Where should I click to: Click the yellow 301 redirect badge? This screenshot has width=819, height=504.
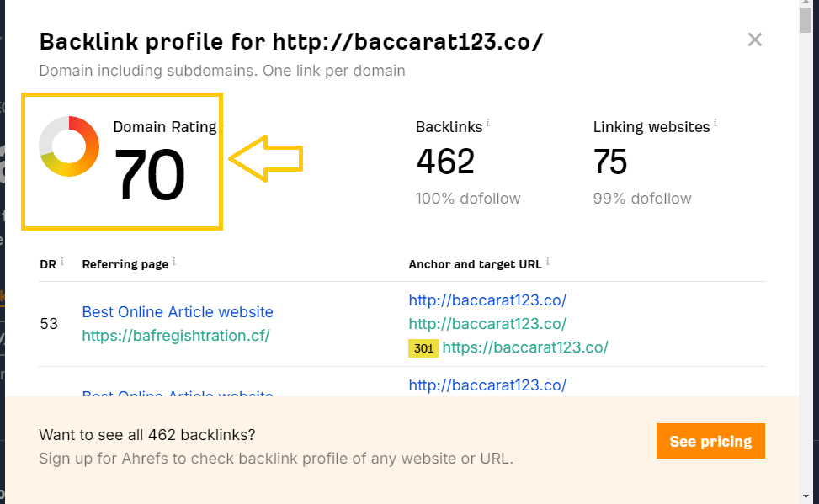pos(423,347)
